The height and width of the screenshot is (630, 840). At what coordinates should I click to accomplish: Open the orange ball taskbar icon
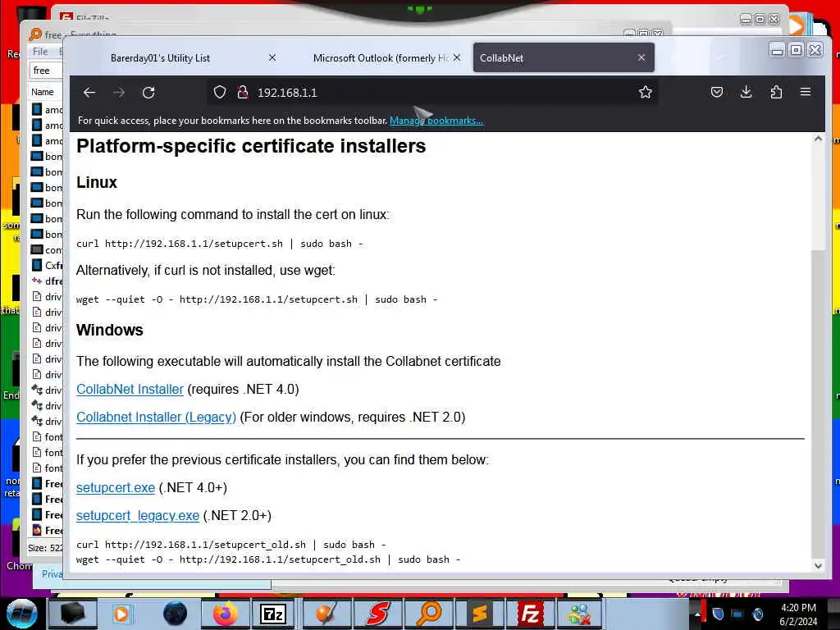coord(326,614)
